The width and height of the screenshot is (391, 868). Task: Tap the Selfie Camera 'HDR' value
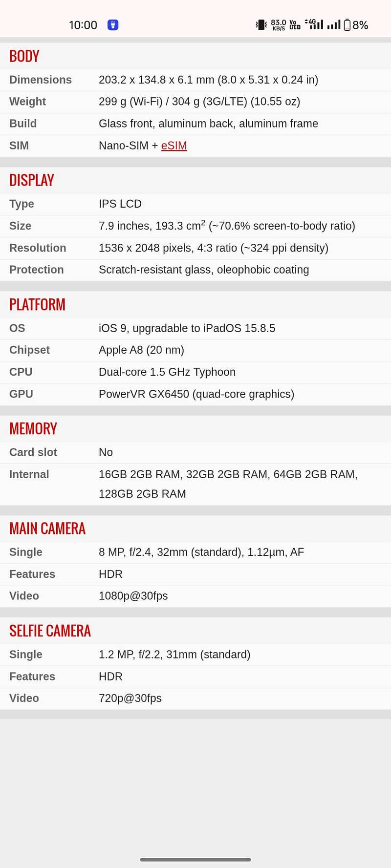110,677
